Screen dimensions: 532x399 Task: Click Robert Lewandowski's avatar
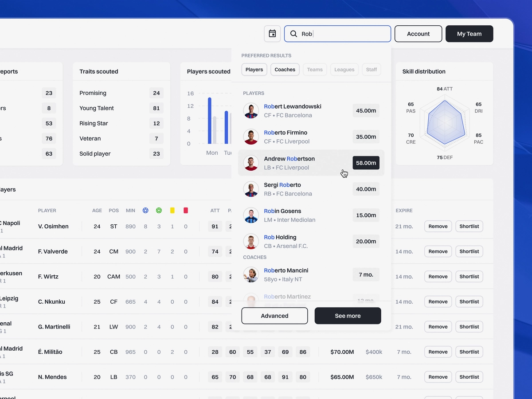(x=251, y=111)
